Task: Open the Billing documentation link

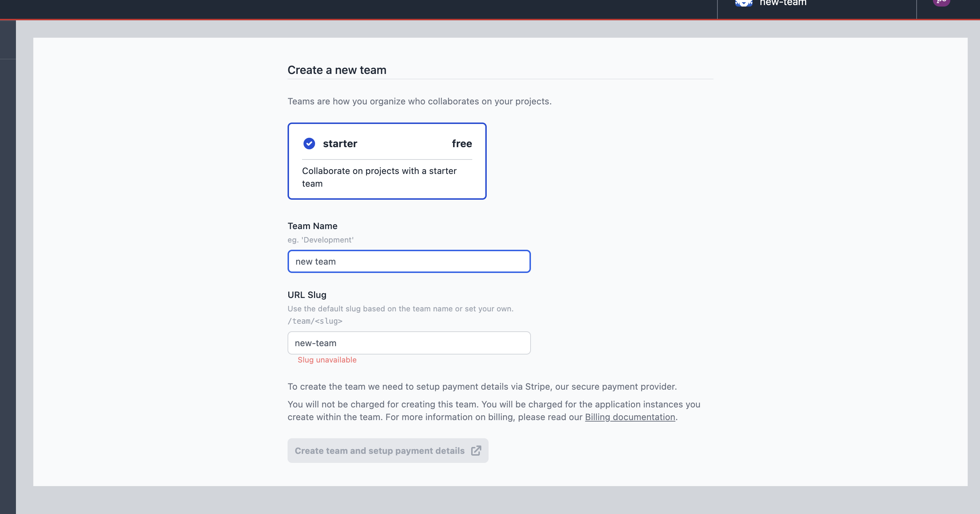Action: point(630,417)
